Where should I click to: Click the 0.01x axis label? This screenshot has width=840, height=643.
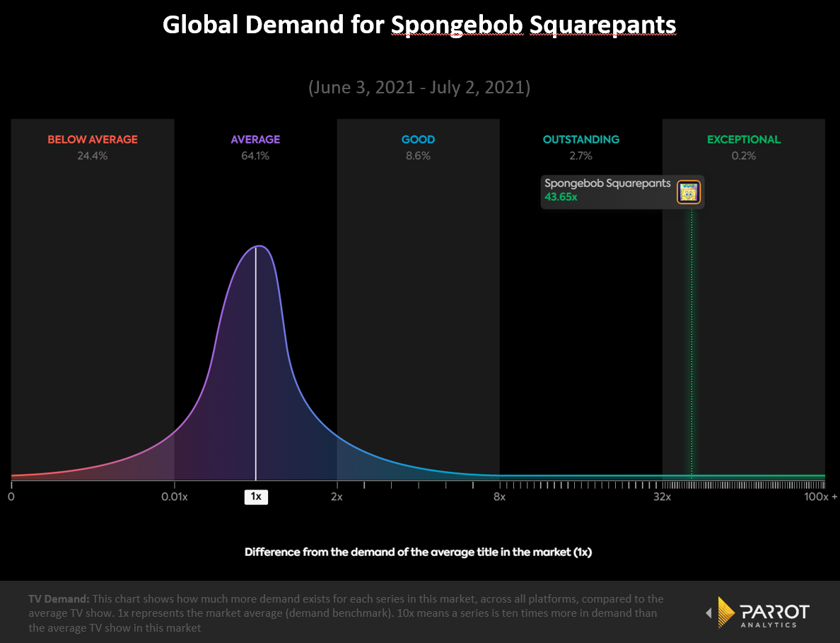175,497
